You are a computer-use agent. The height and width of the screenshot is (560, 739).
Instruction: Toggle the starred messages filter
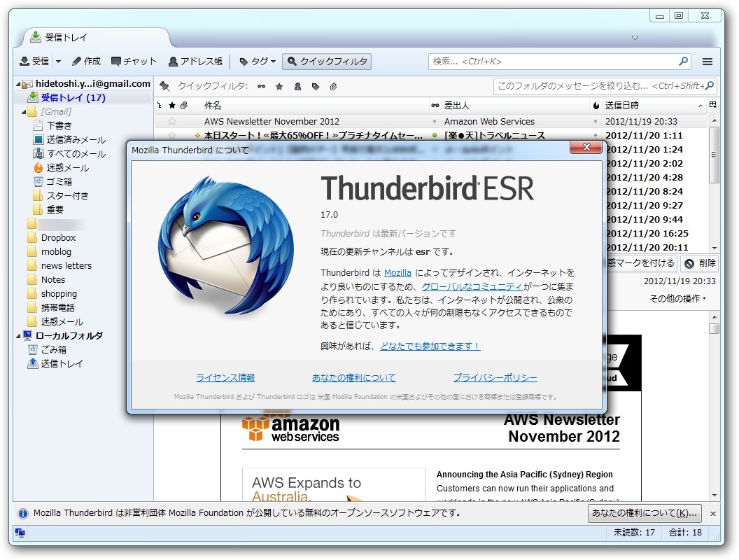tap(279, 85)
